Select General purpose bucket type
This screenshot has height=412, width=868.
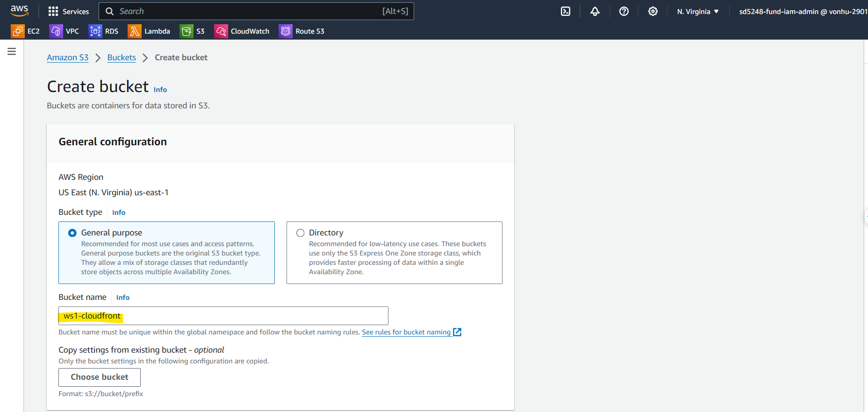click(72, 233)
